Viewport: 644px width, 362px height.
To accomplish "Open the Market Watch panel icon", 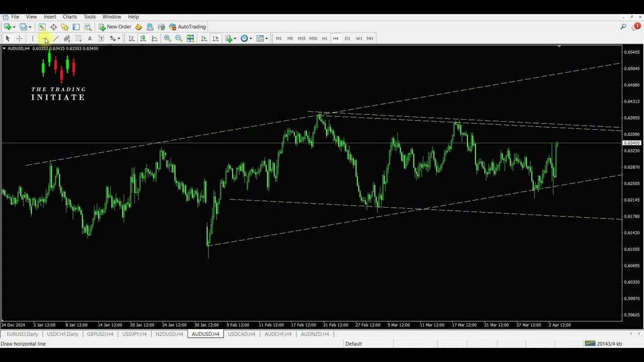I will tap(42, 27).
